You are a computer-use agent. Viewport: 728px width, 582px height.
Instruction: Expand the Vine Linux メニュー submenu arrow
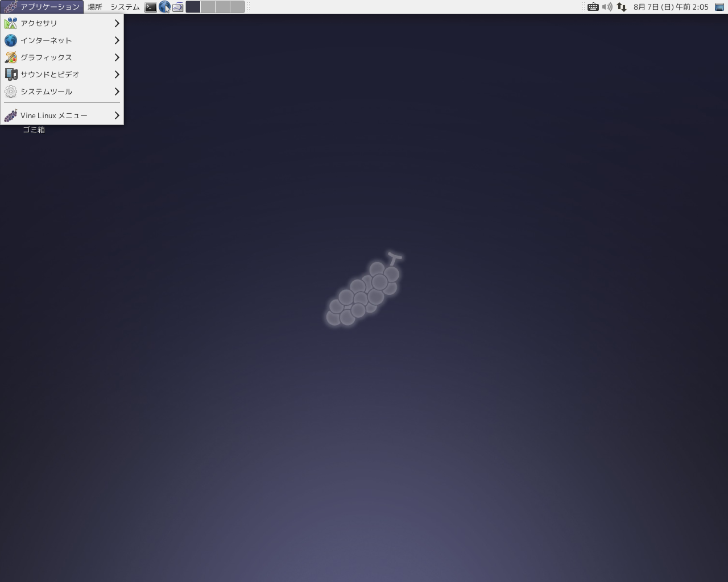[117, 115]
